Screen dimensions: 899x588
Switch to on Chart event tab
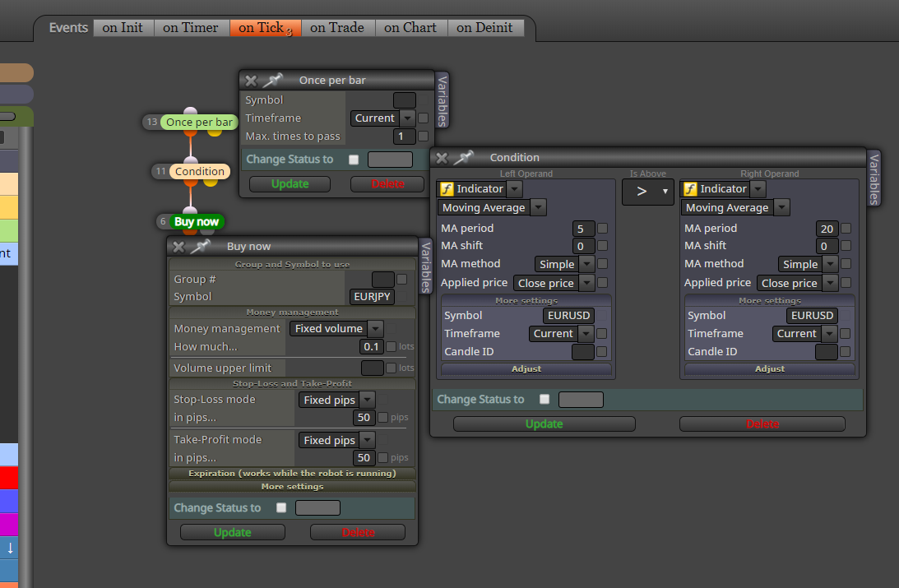[410, 27]
